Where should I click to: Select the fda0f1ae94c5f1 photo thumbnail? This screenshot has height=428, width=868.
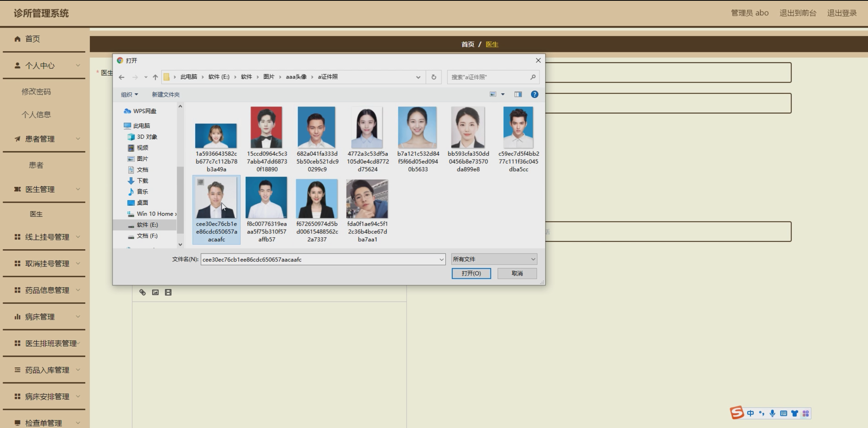point(367,199)
